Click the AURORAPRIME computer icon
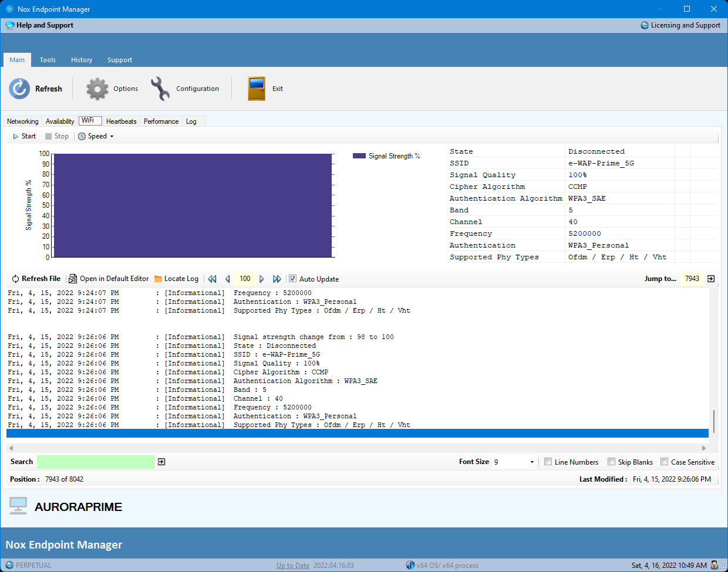Image resolution: width=728 pixels, height=572 pixels. click(18, 506)
